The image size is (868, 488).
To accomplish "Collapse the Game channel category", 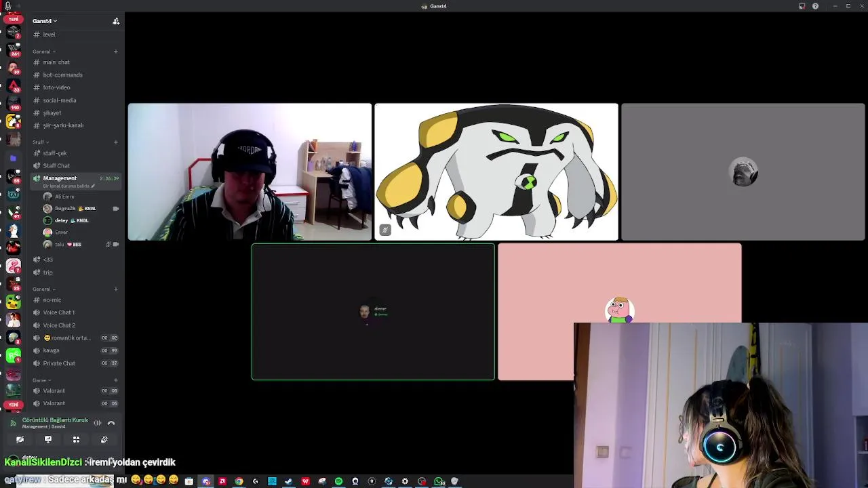I will tap(41, 380).
